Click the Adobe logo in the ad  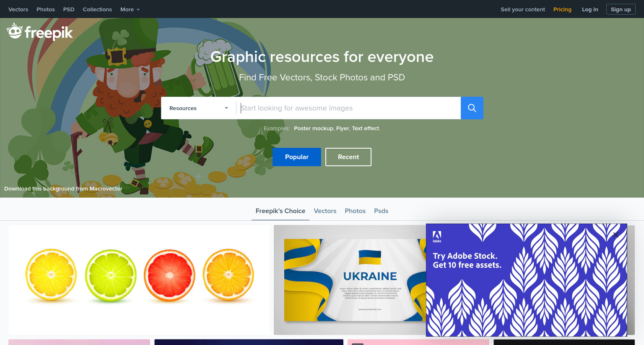pos(437,237)
